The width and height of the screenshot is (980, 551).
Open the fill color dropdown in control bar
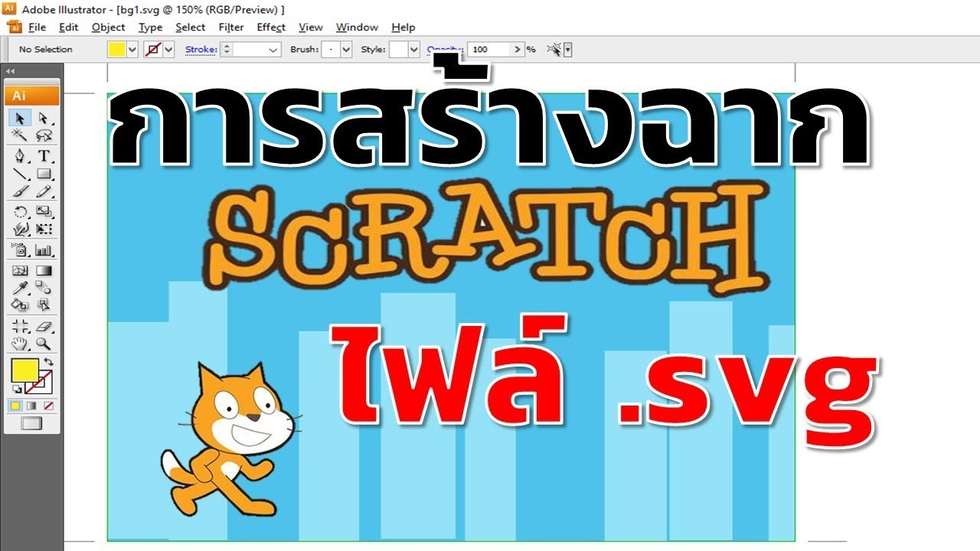[x=132, y=50]
